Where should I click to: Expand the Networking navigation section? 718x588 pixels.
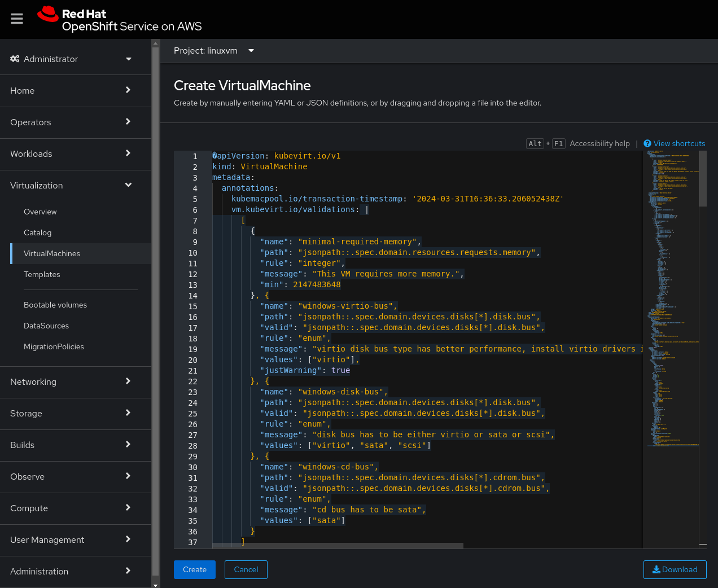click(x=76, y=382)
